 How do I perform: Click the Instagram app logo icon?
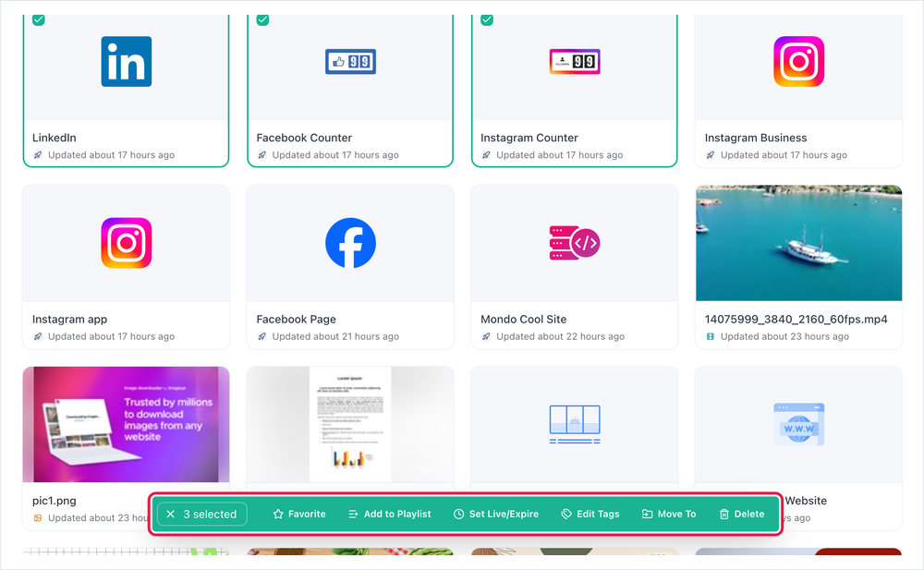126,243
